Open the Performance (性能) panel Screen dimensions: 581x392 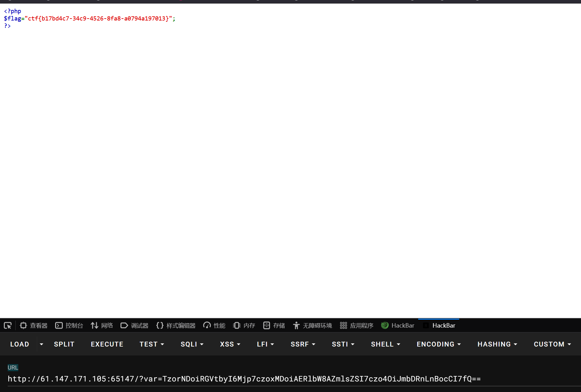pyautogui.click(x=214, y=325)
